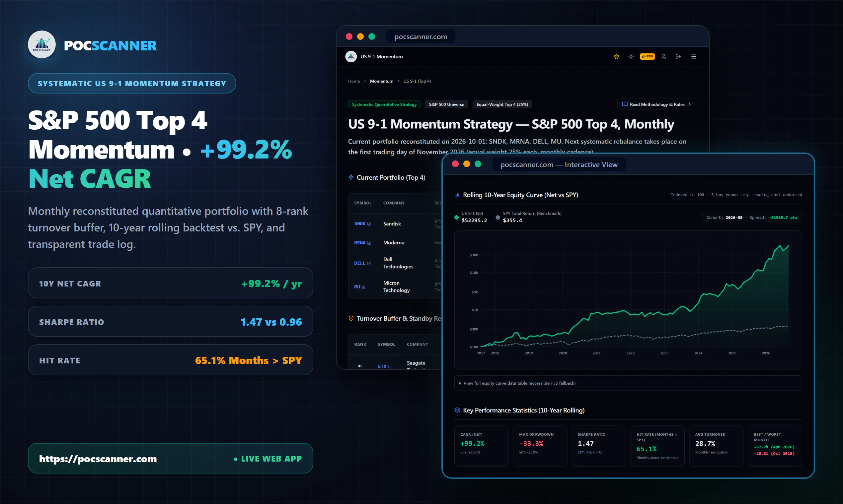
Task: Click the Cohort 2026-09 spread badge
Action: pyautogui.click(x=752, y=218)
